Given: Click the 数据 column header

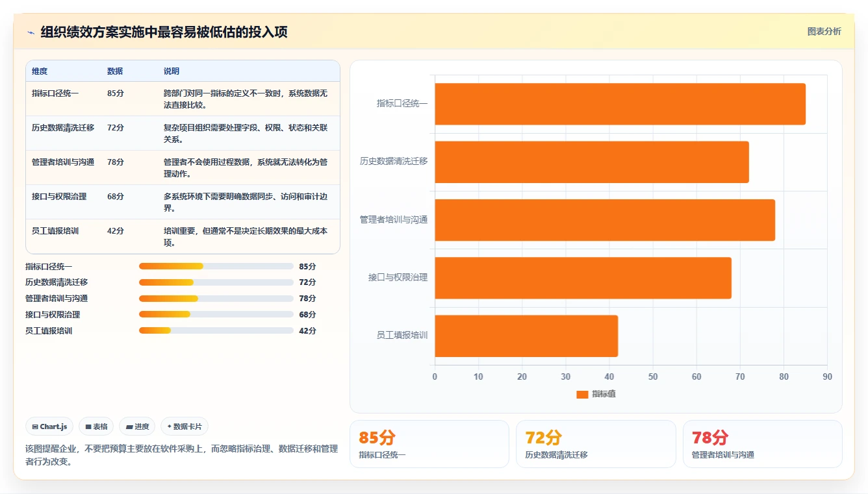Looking at the screenshot, I should (x=115, y=71).
